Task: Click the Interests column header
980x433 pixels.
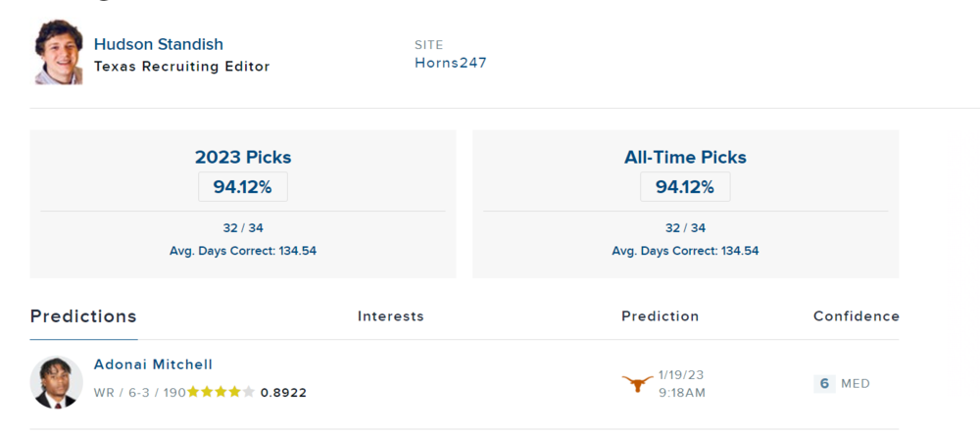Action: coord(390,316)
